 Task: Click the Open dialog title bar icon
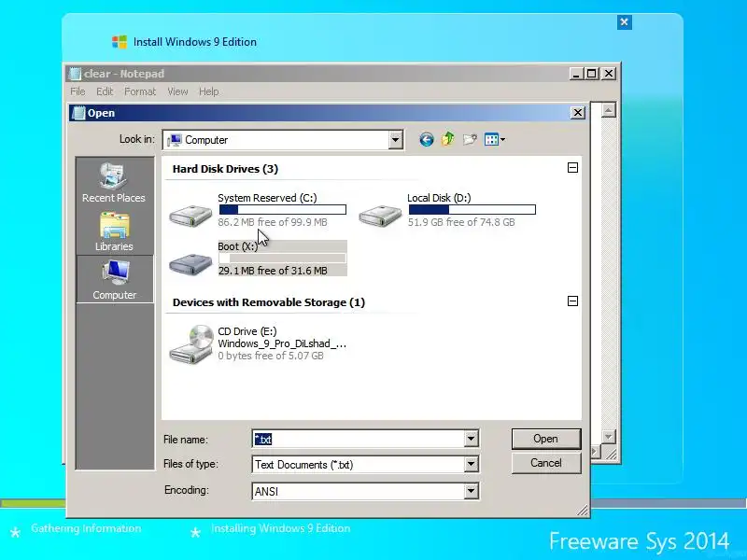tap(78, 113)
